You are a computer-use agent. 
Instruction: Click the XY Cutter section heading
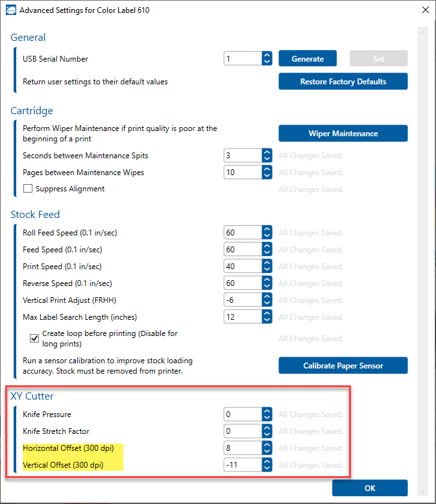(x=32, y=396)
